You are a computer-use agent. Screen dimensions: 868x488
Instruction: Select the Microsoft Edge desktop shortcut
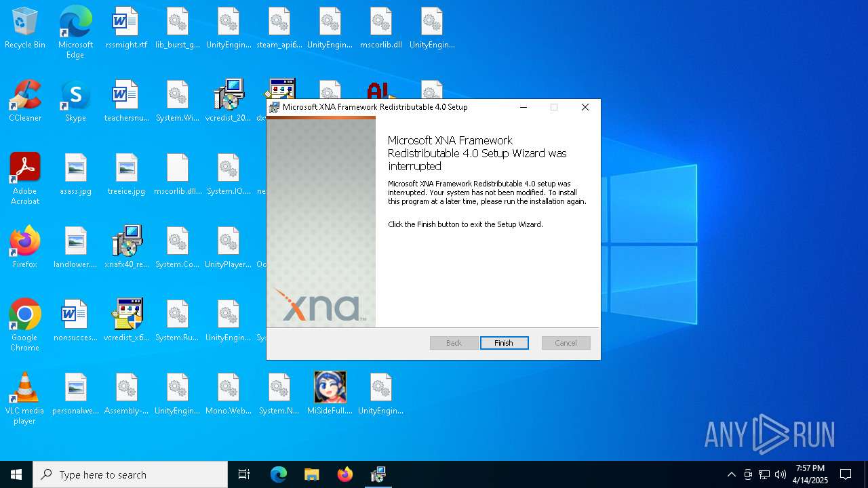pyautogui.click(x=75, y=33)
